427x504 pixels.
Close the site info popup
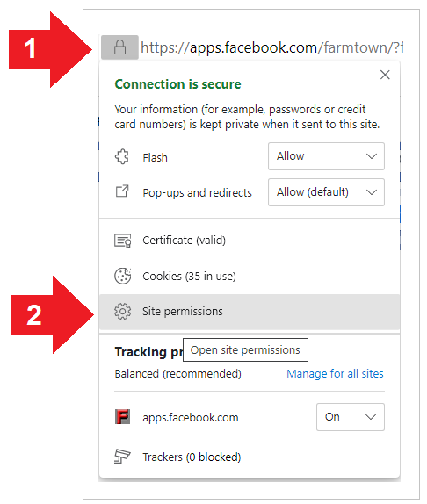(x=385, y=75)
